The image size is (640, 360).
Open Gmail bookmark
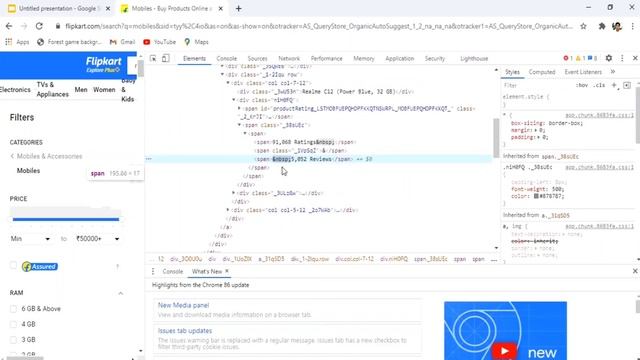[x=122, y=42]
